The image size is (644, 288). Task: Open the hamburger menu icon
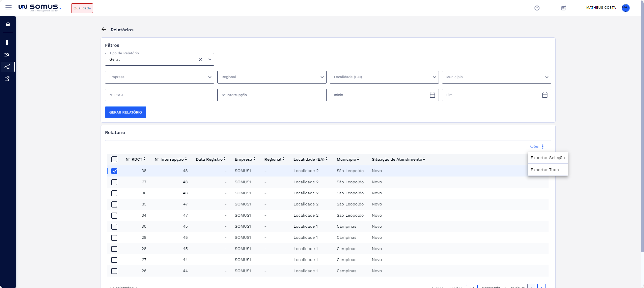point(8,7)
